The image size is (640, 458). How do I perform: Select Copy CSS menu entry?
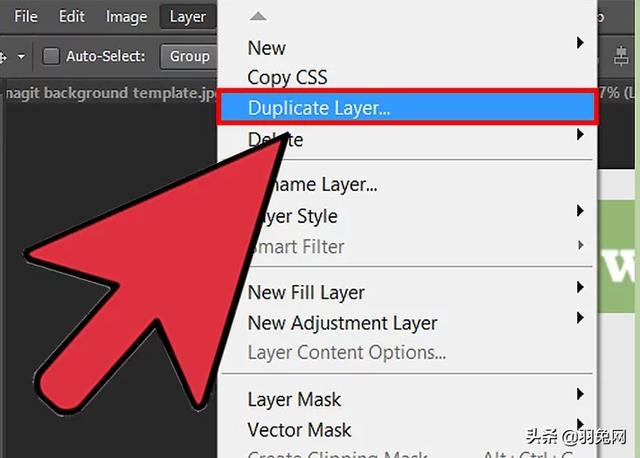click(x=287, y=78)
